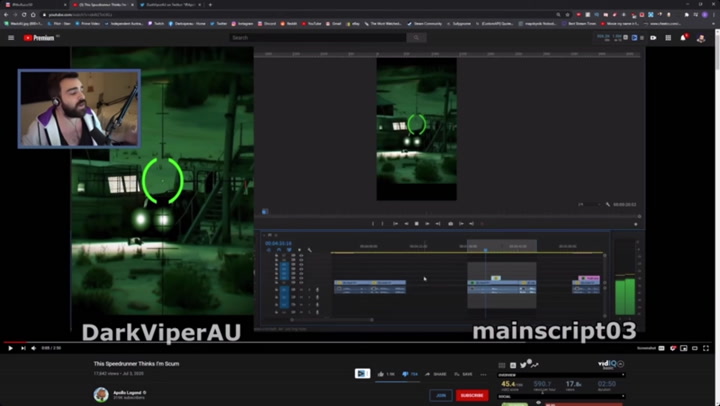
Task: Mute the video volume
Action: click(34, 348)
